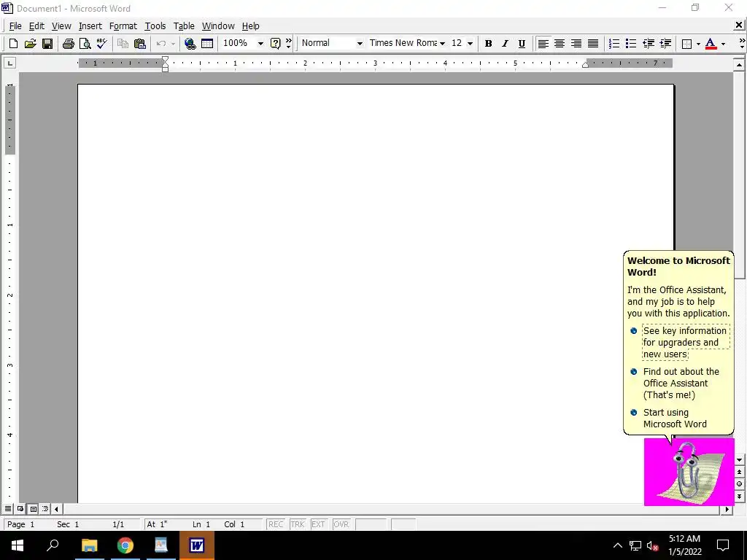Click the tab stop selector on ruler
Viewport: 747px width, 560px height.
click(10, 63)
